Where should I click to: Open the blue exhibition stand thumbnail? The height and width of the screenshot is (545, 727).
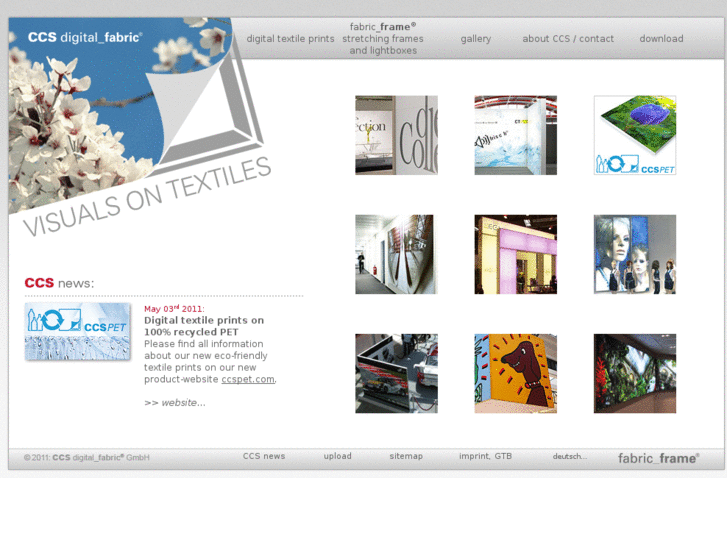pos(515,135)
